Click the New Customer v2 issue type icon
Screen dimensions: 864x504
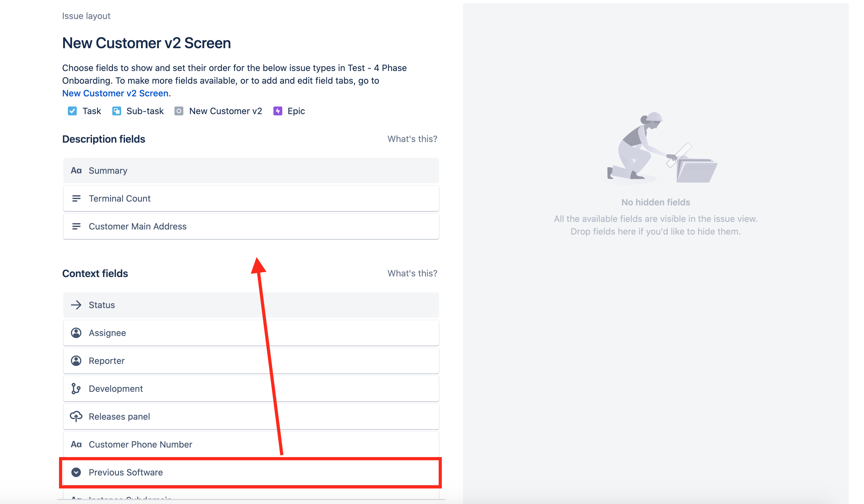(179, 111)
